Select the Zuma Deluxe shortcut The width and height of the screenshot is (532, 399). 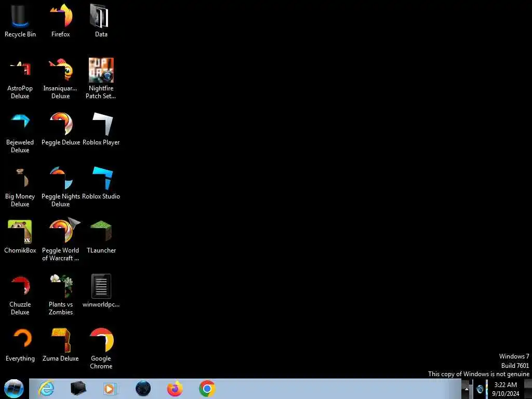pos(61,345)
